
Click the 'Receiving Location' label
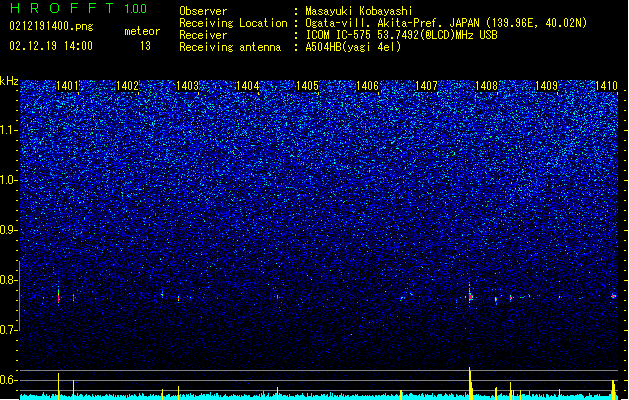pos(233,23)
